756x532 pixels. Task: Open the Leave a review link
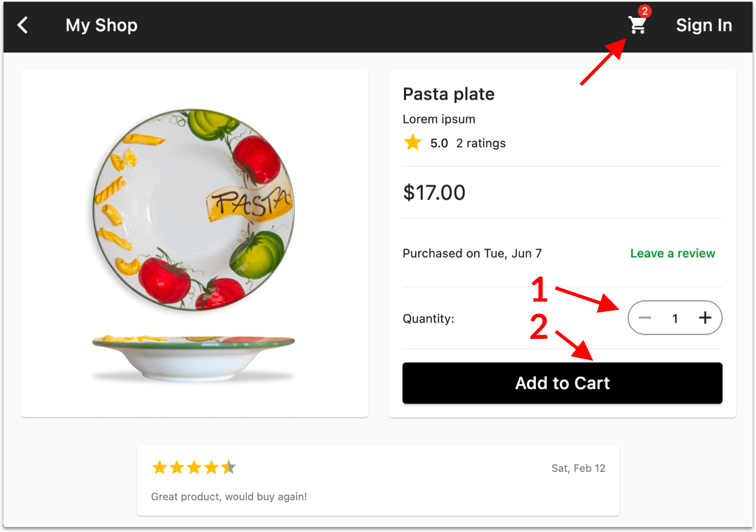click(672, 253)
